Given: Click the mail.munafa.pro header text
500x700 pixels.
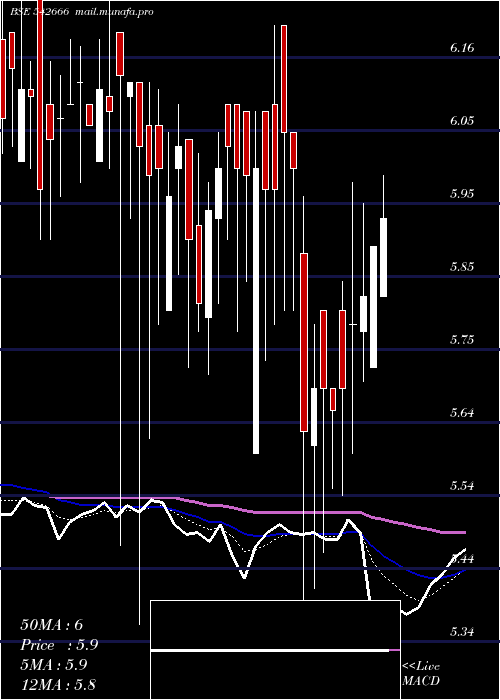Looking at the screenshot, I should [x=113, y=12].
